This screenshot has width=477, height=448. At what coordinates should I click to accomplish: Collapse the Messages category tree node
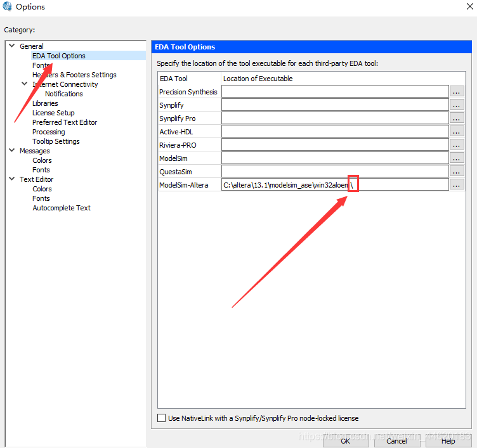pyautogui.click(x=12, y=150)
